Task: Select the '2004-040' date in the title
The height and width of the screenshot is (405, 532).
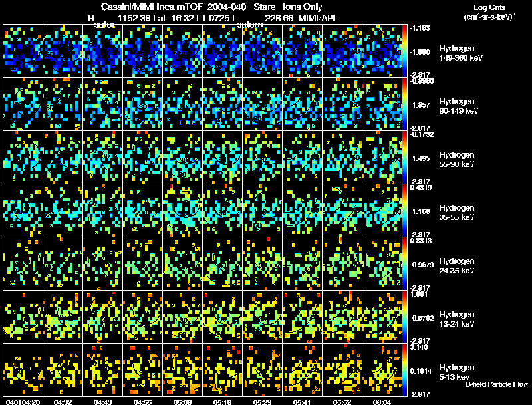Action: pyautogui.click(x=227, y=7)
